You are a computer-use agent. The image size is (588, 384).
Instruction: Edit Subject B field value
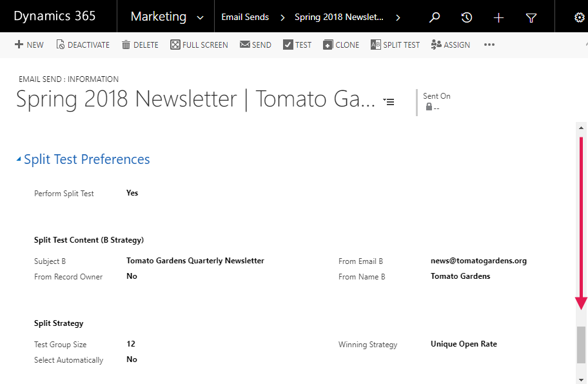195,261
